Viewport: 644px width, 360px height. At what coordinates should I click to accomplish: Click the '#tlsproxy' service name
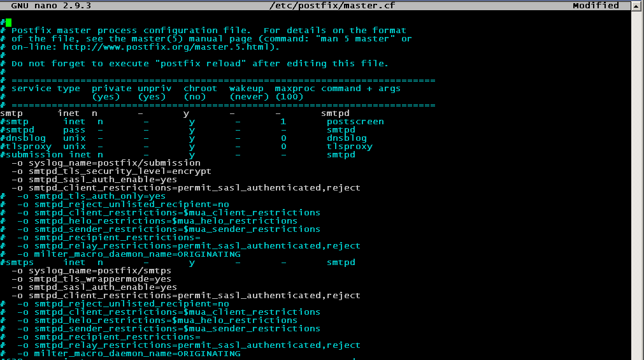click(26, 147)
